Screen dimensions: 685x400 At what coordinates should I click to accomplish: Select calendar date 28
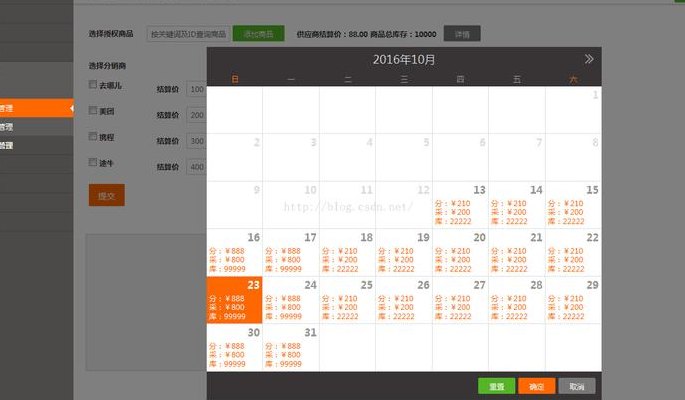click(x=517, y=300)
